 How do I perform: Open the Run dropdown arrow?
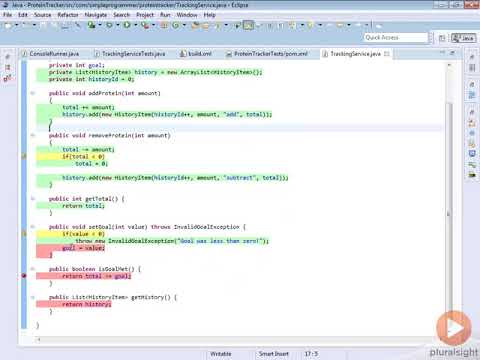[135, 25]
